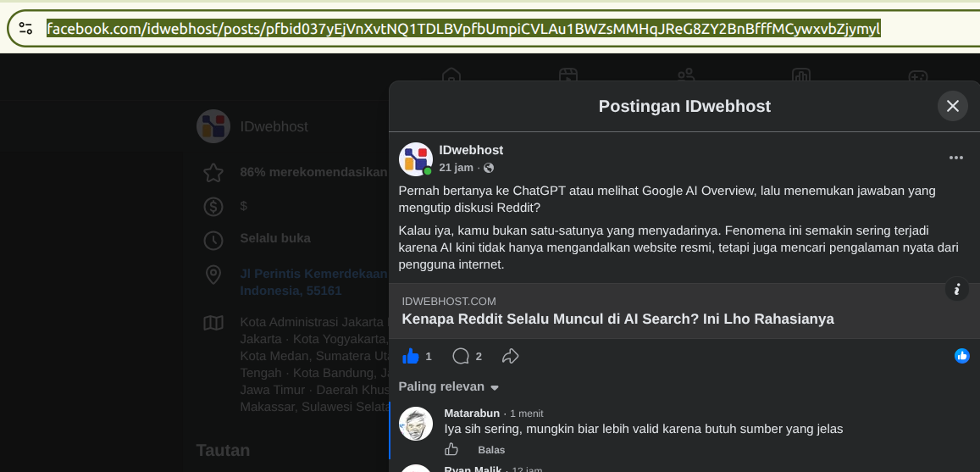Open Jl Perintis Kemerdekaan address link

click(313, 282)
